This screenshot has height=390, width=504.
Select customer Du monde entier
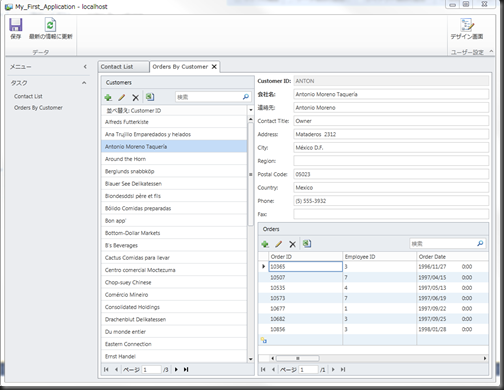coord(174,332)
